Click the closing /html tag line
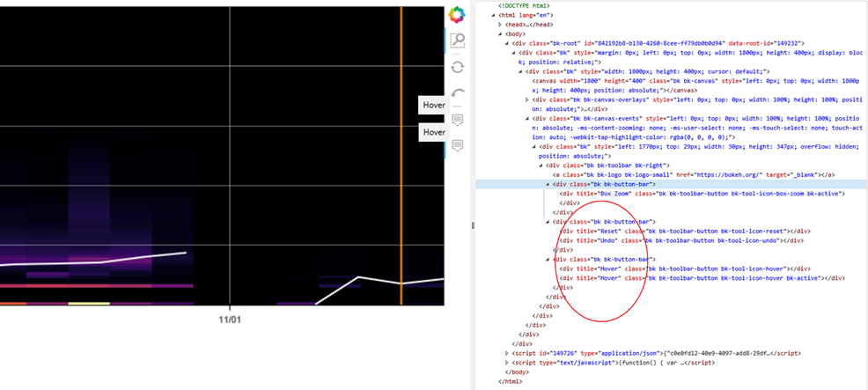This screenshot has height=390, width=868. click(x=510, y=381)
